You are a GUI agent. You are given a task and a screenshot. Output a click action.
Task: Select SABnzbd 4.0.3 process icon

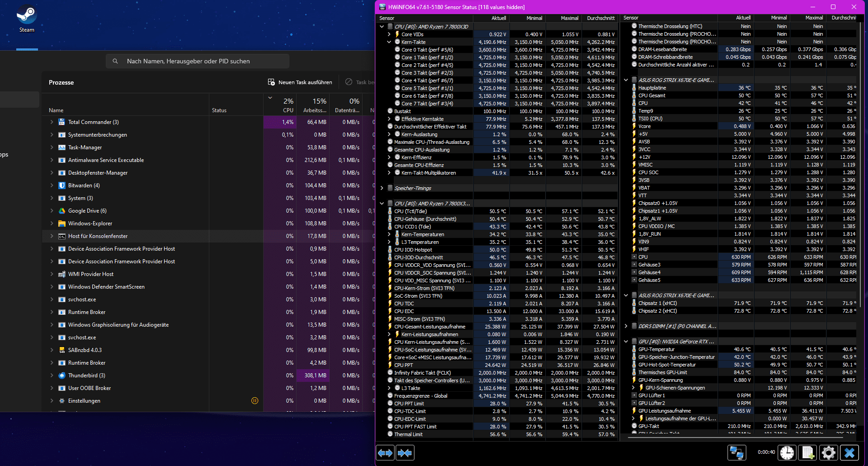[62, 350]
